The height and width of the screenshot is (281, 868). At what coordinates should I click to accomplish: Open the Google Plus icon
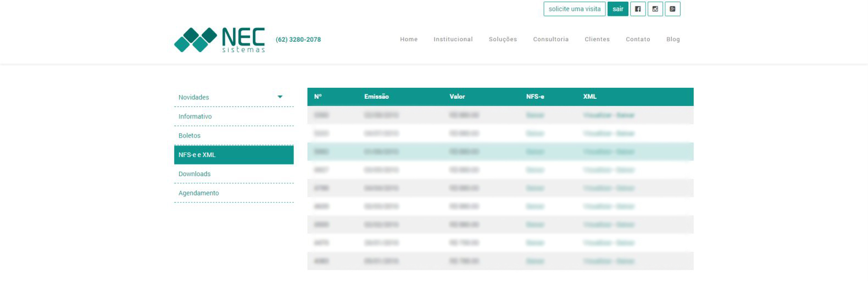(x=672, y=9)
